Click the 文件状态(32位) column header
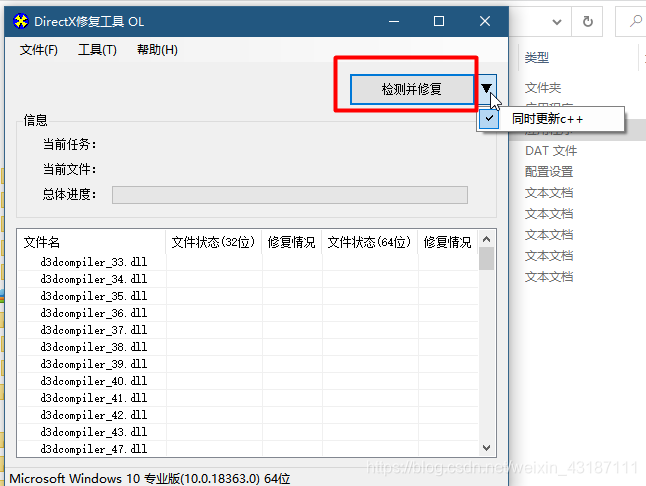The width and height of the screenshot is (646, 486). point(213,242)
